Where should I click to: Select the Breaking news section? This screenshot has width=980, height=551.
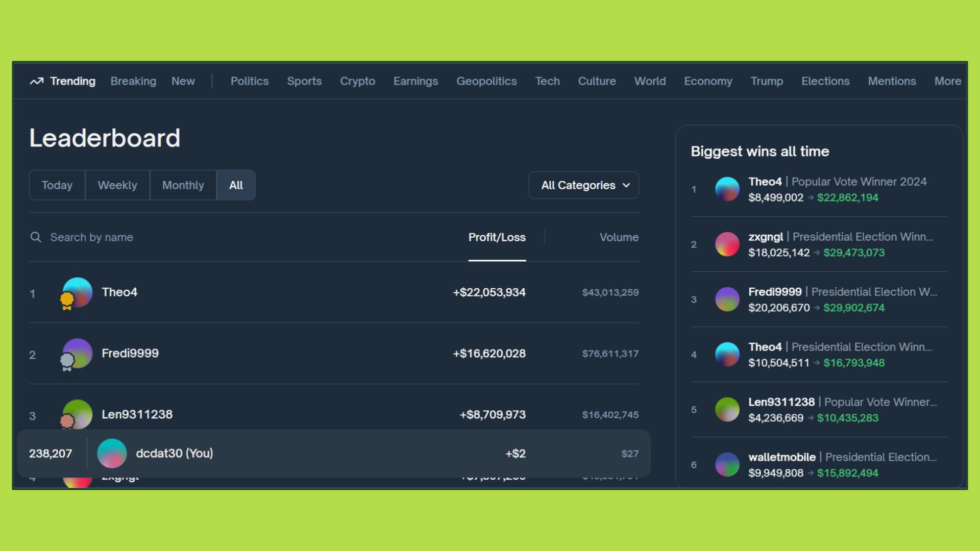click(x=133, y=81)
